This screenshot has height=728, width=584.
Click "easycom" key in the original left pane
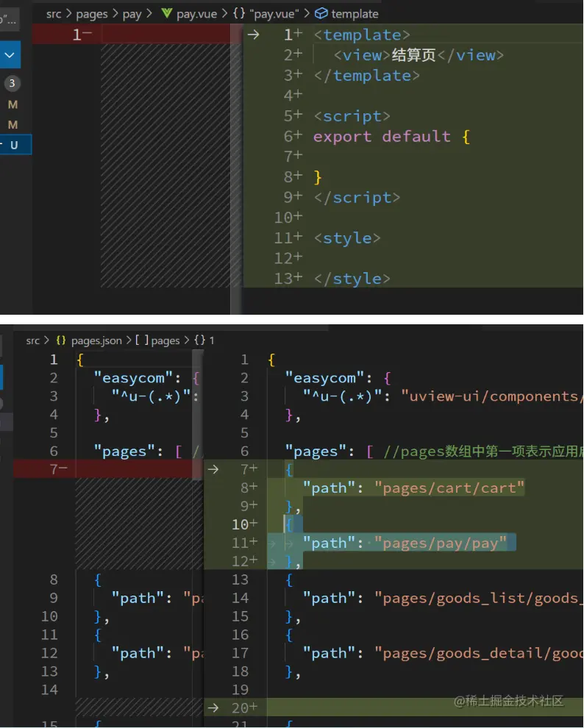click(x=133, y=378)
